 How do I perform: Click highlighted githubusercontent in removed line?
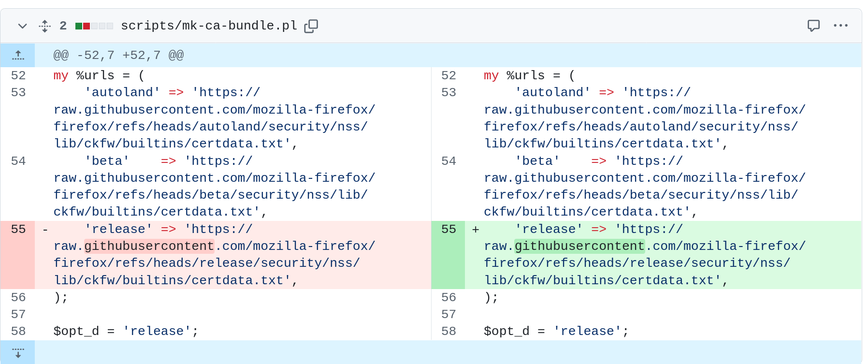point(149,246)
